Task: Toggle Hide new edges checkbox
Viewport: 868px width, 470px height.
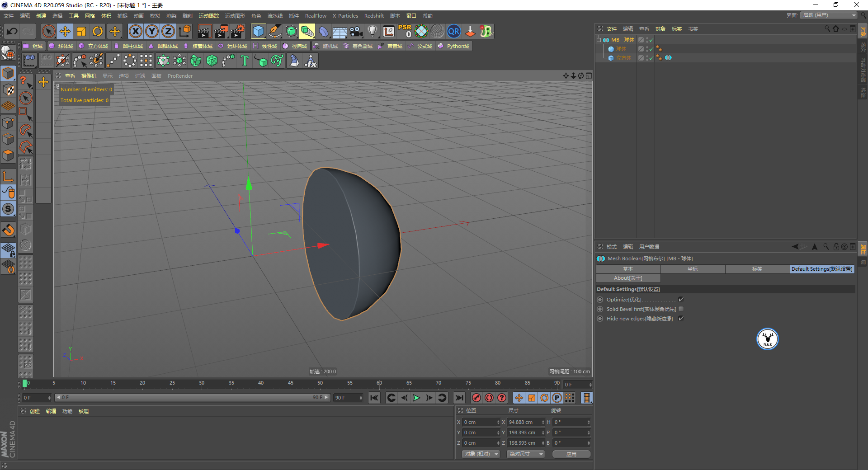Action: (x=681, y=319)
